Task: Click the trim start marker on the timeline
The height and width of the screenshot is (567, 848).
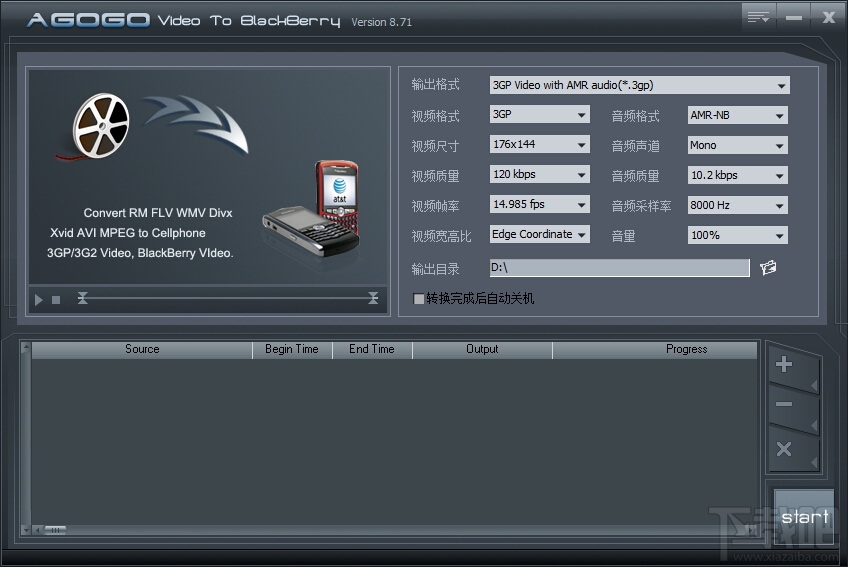Action: pyautogui.click(x=82, y=298)
